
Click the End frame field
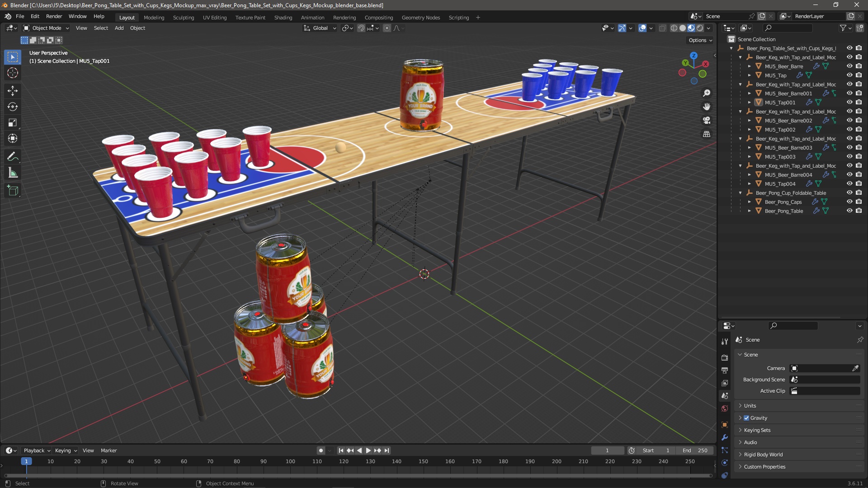(x=695, y=450)
